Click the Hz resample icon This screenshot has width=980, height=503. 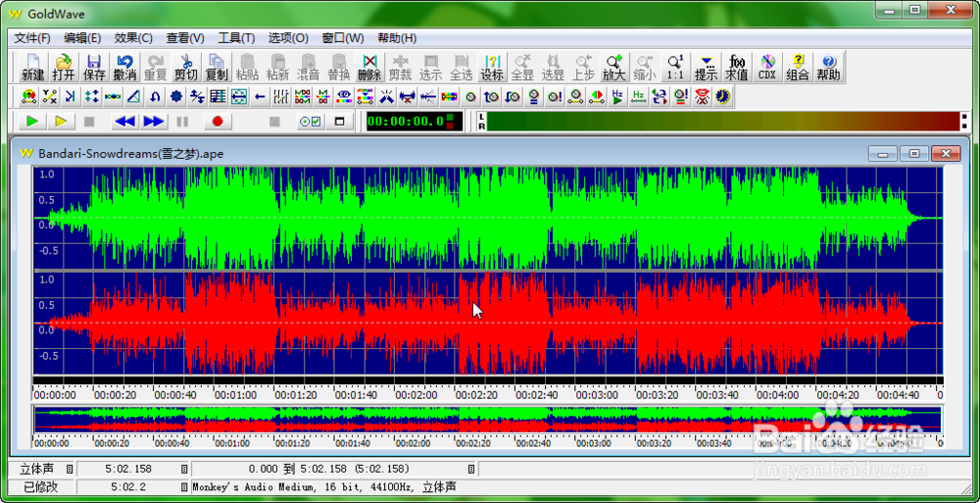tap(638, 96)
